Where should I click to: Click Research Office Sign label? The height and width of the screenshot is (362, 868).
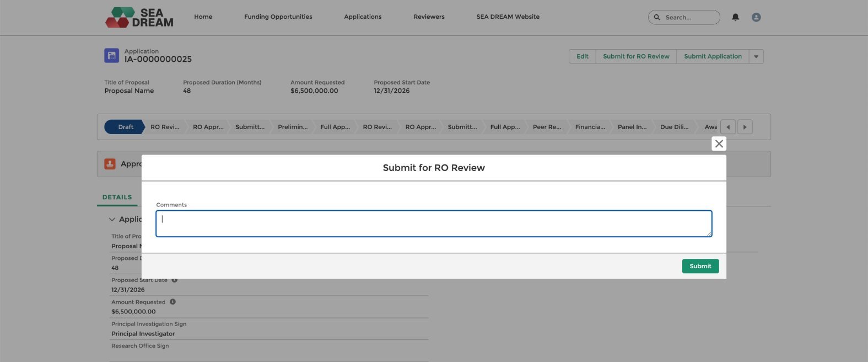(140, 346)
